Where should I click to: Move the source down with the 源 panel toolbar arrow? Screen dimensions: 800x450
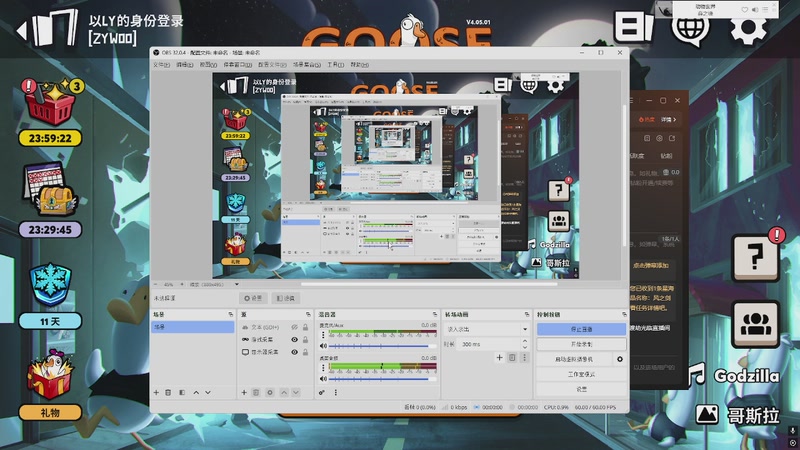point(295,392)
